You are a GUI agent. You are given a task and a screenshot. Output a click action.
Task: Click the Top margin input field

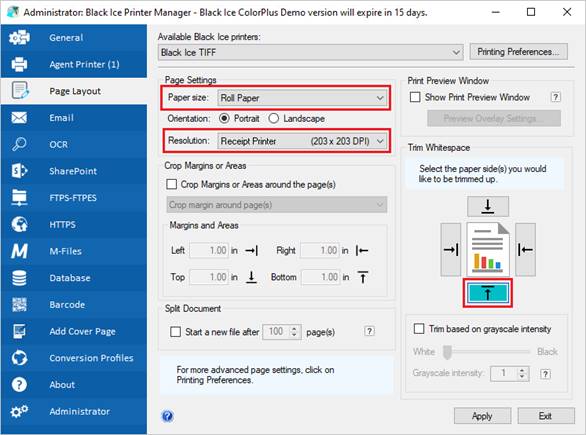tap(209, 277)
